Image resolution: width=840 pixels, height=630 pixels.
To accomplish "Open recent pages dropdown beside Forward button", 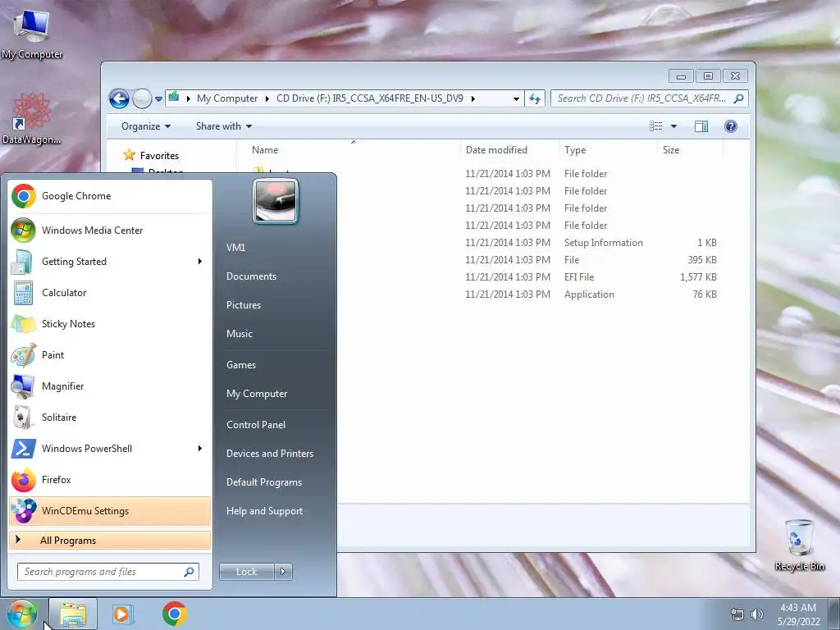I will [x=158, y=99].
